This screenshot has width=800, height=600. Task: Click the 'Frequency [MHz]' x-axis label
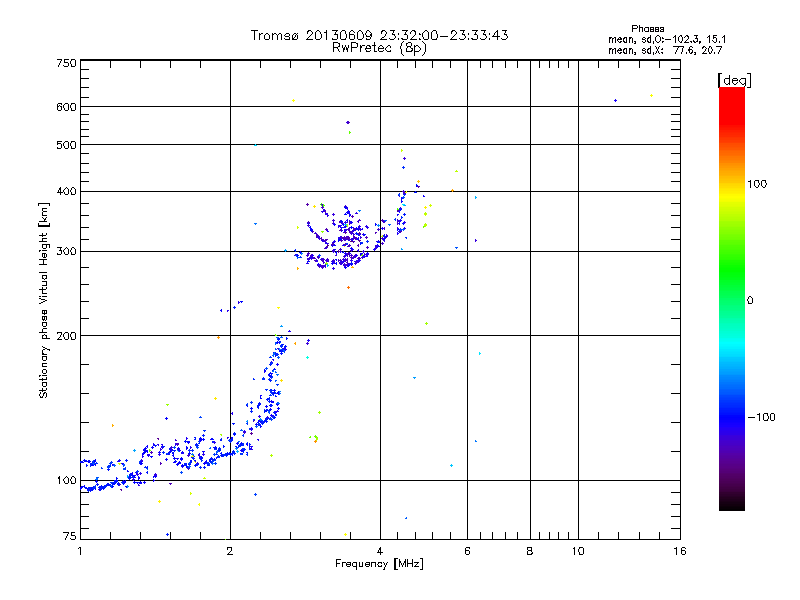[x=379, y=564]
